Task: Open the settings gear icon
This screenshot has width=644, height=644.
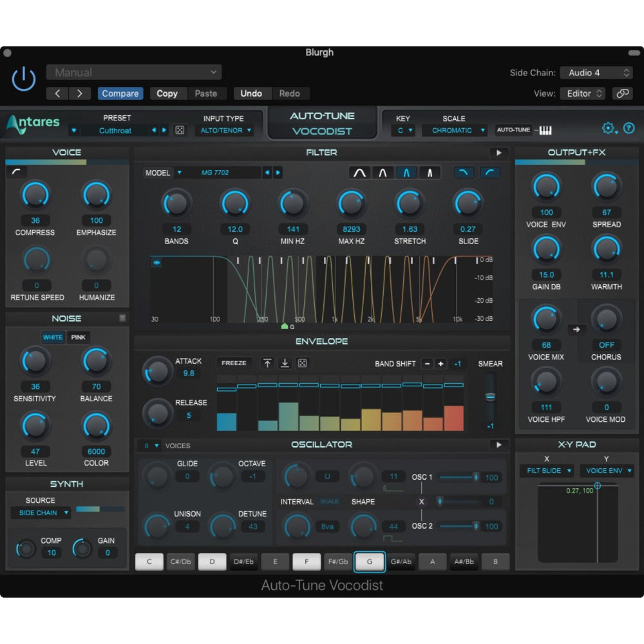Action: coord(608,128)
